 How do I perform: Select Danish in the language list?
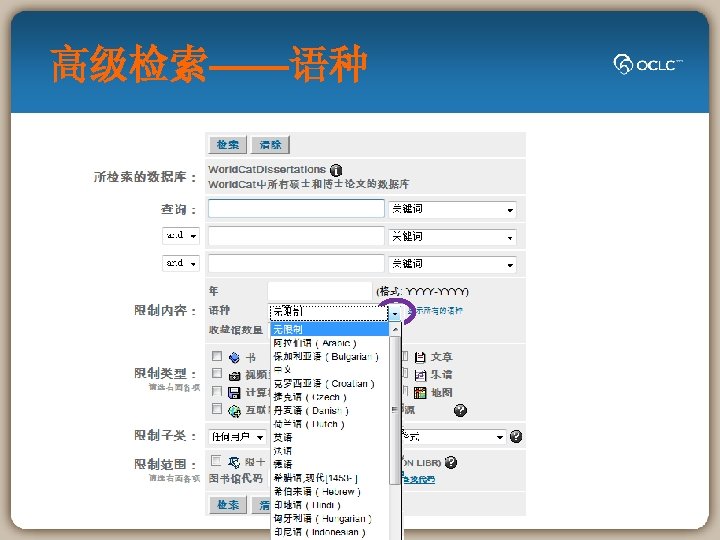coord(329,410)
